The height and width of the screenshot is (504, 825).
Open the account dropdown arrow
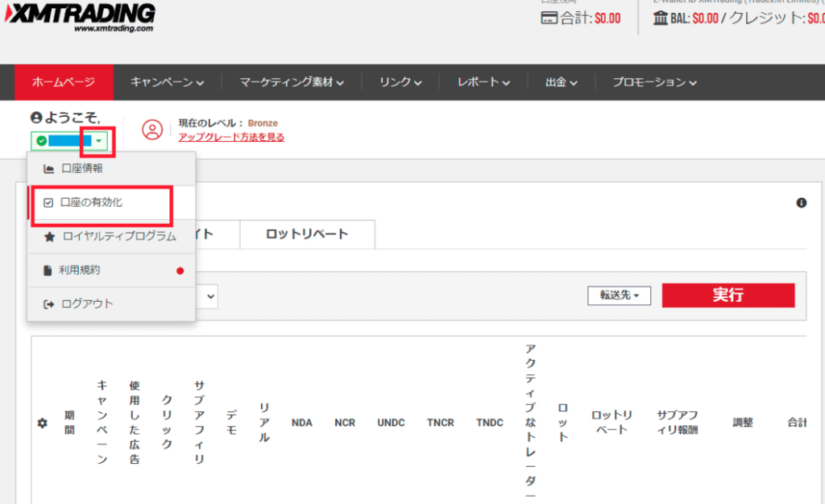99,142
